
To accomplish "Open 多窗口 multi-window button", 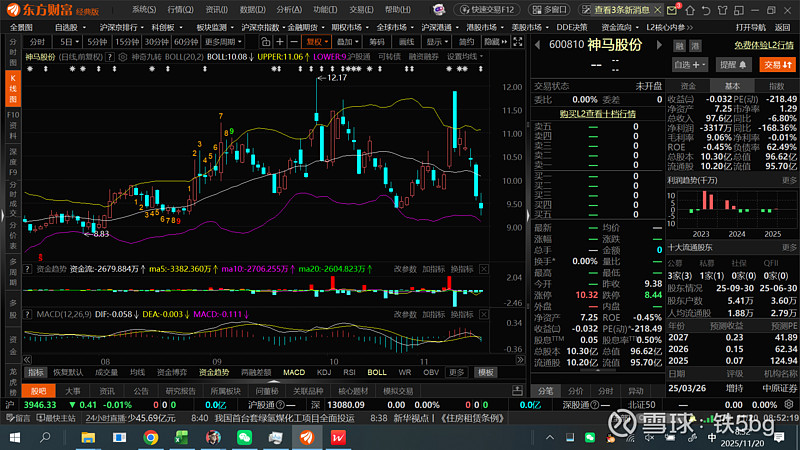I will [549, 10].
